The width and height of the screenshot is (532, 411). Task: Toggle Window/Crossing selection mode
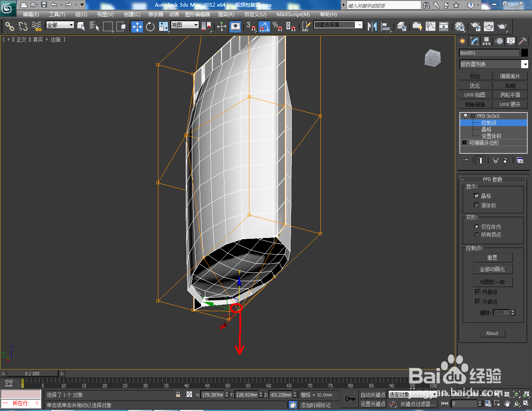tap(121, 27)
